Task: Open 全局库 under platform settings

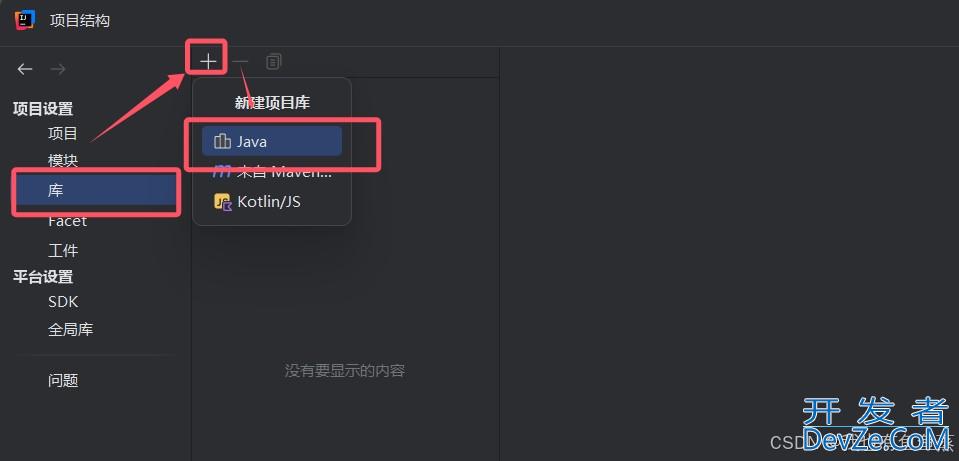Action: coord(70,330)
